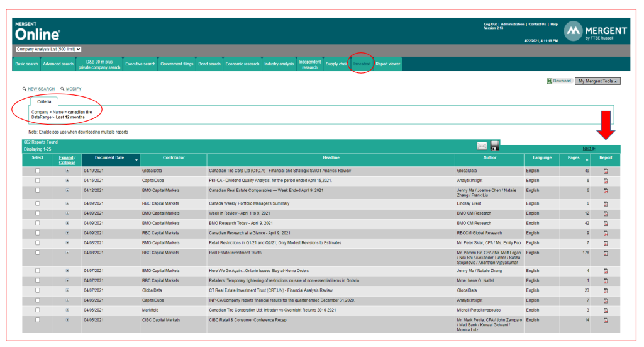Open PDF report for Intraday vs Overnight Returns

point(606,311)
